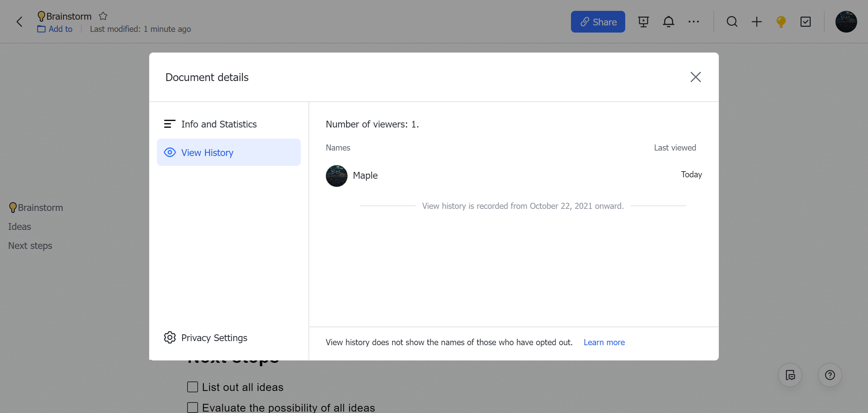
Task: Close the Document details dialog
Action: (695, 77)
